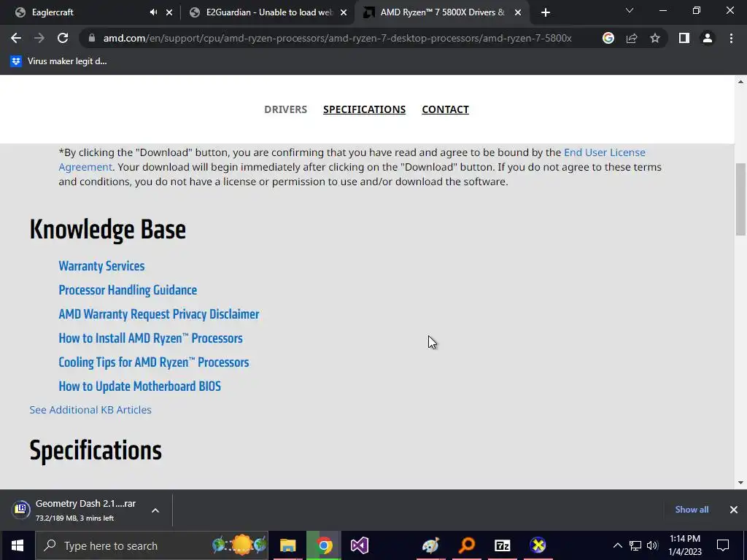747x560 pixels.
Task: Open the paint palette taskbar app
Action: click(430, 545)
